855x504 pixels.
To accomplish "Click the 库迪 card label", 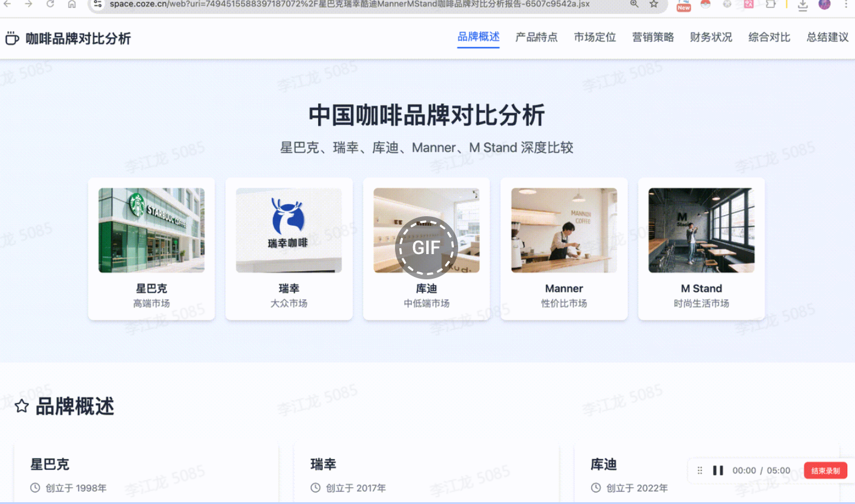I will click(x=426, y=288).
